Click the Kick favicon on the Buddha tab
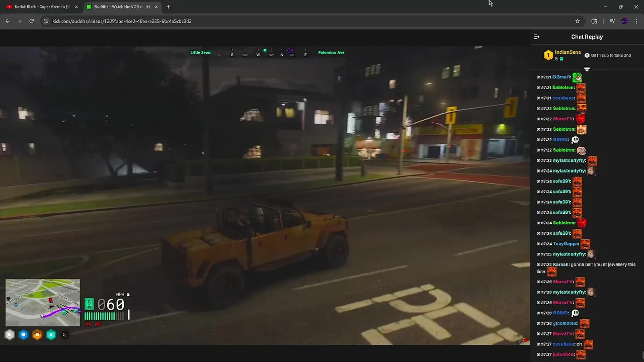Screen dimensions: 644x362 (89, 7)
